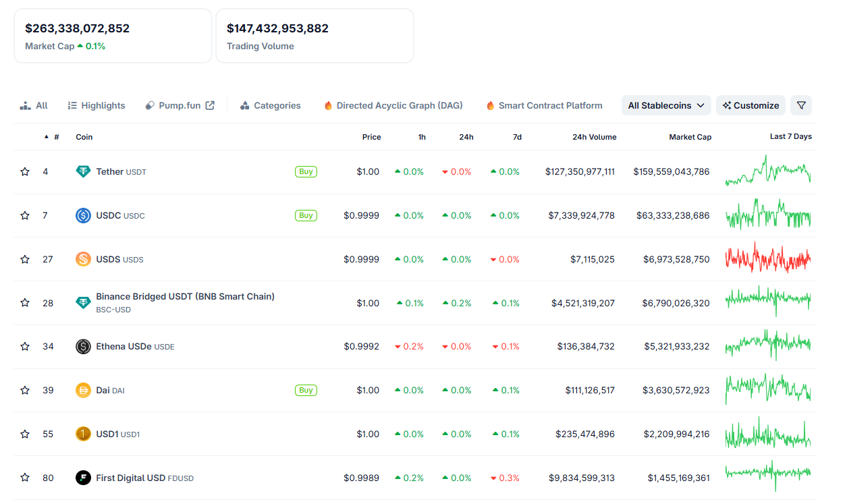Open the All Stablecoins dropdown
Image resolution: width=847 pixels, height=504 pixels.
[666, 105]
